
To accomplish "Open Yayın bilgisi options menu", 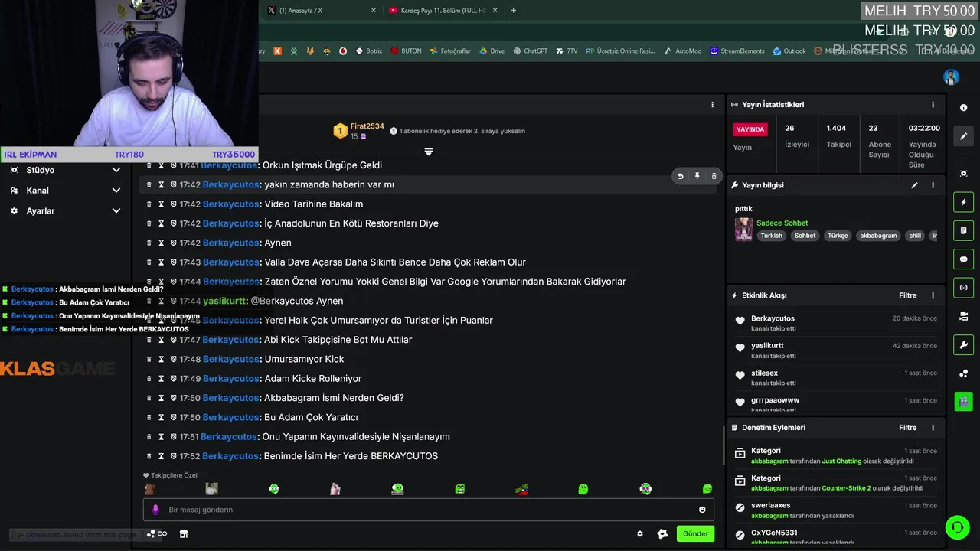I will click(x=933, y=185).
